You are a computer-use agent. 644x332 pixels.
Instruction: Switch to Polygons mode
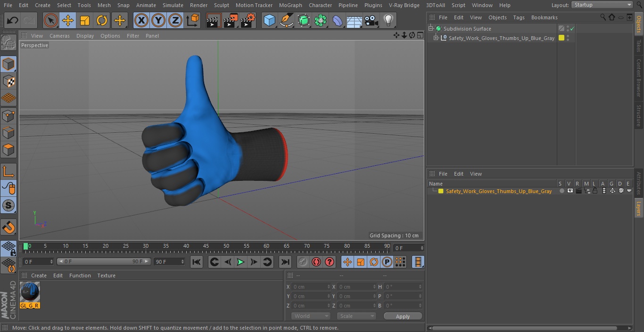coord(8,150)
